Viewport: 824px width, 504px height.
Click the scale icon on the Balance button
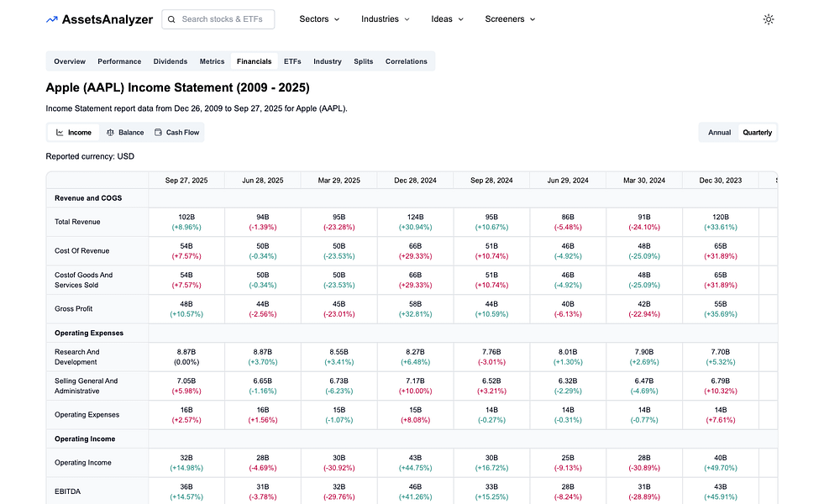[110, 132]
